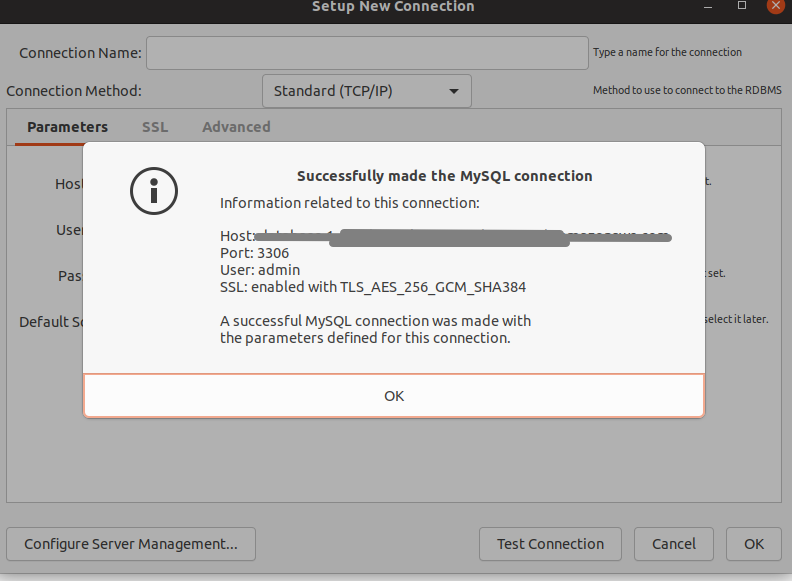The width and height of the screenshot is (792, 581).
Task: Minimize the Setup New Connection window
Action: pos(708,7)
